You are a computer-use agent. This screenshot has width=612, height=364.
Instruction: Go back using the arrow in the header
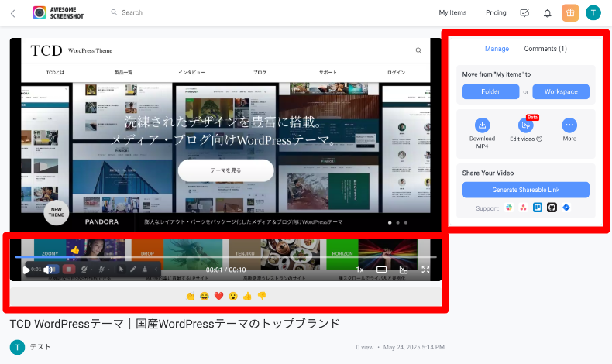13,14
